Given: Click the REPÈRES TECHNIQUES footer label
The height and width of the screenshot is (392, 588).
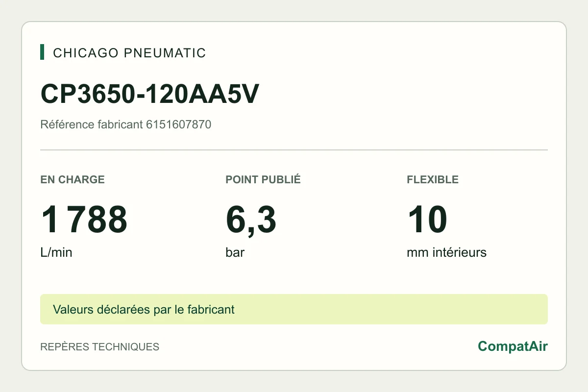Looking at the screenshot, I should pyautogui.click(x=99, y=347).
